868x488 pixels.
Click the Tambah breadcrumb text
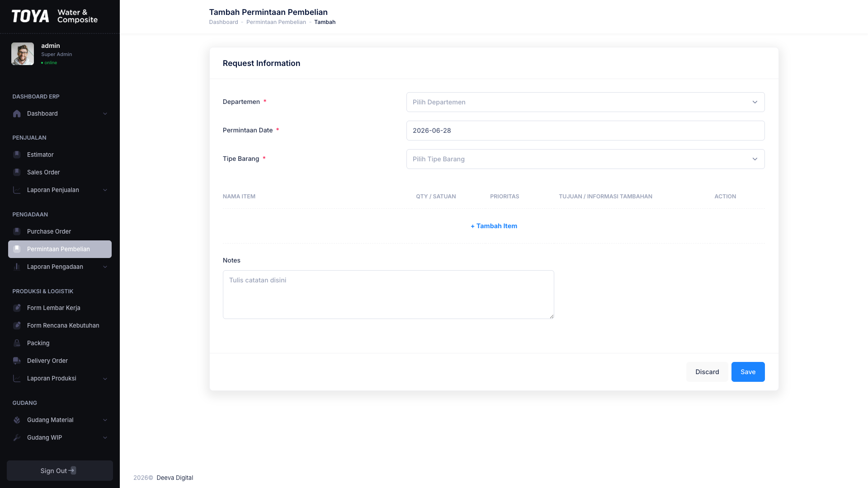[325, 22]
